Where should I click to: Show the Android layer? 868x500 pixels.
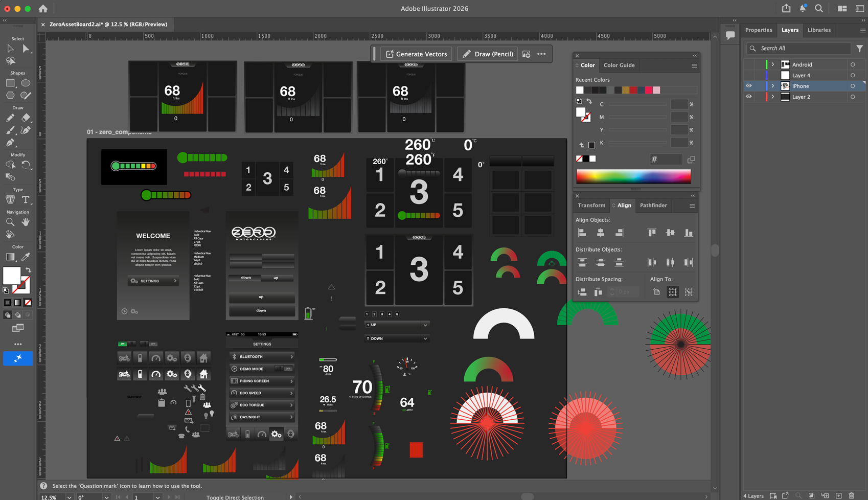point(748,65)
